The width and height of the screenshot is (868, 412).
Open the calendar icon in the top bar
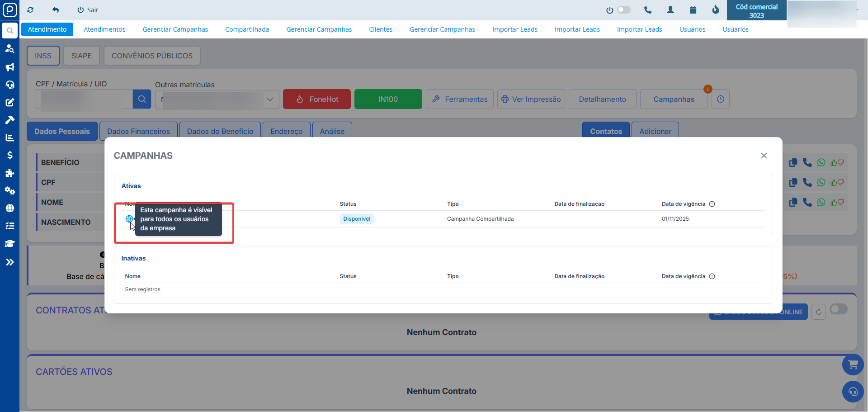tap(693, 10)
